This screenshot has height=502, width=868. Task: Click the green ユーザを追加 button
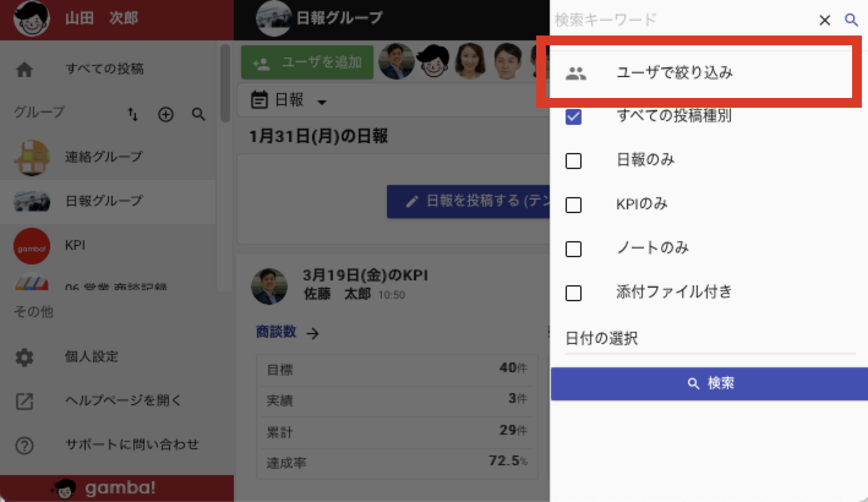307,62
